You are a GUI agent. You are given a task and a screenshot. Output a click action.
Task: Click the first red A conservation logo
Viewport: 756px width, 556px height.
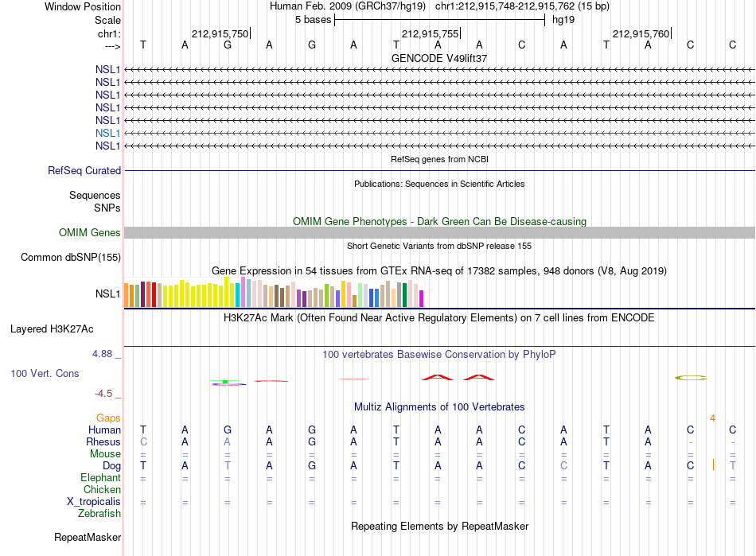pyautogui.click(x=438, y=378)
